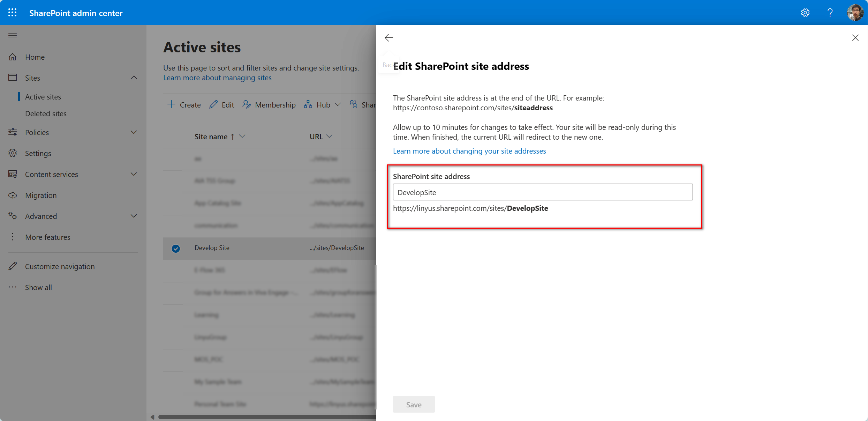The height and width of the screenshot is (421, 868).
Task: Click the Customize navigation pencil icon
Action: click(x=13, y=266)
